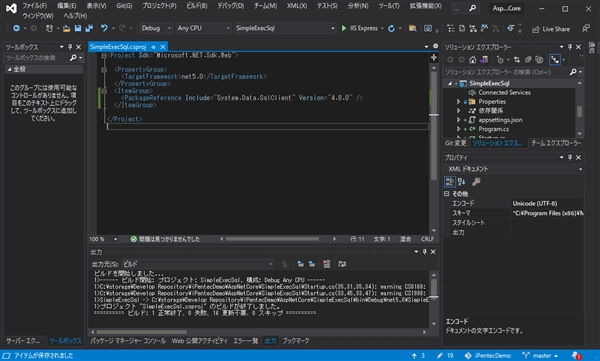Viewport: 600px width, 361px height.
Task: Collapse the その他 property category
Action: (x=447, y=194)
